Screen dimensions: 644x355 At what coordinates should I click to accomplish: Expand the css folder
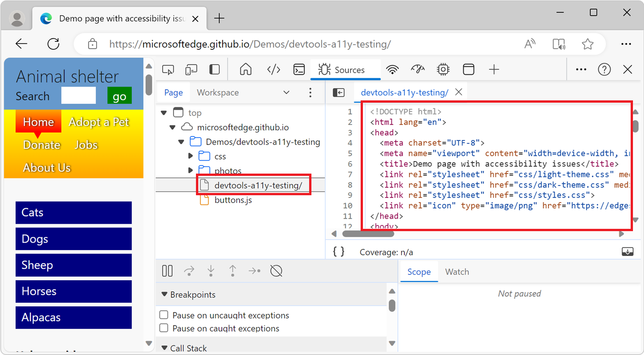click(x=191, y=156)
